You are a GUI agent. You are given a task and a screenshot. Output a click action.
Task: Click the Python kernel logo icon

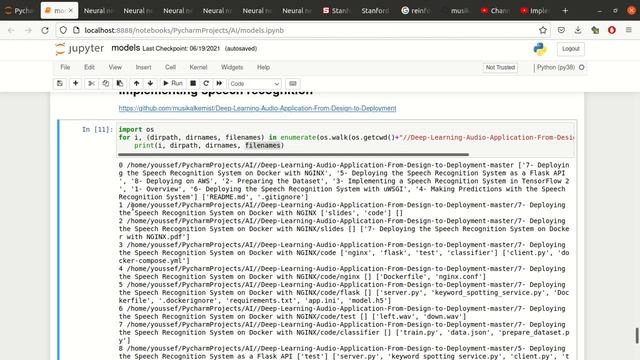[x=540, y=49]
